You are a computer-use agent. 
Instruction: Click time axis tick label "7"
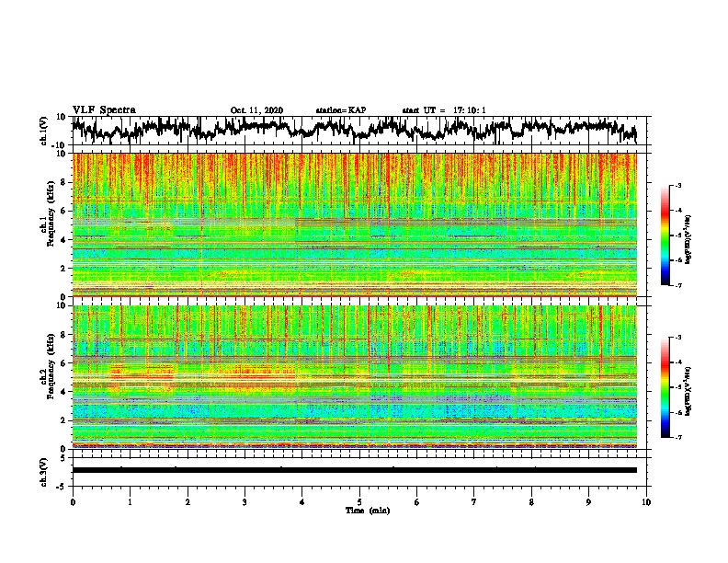[x=474, y=502]
